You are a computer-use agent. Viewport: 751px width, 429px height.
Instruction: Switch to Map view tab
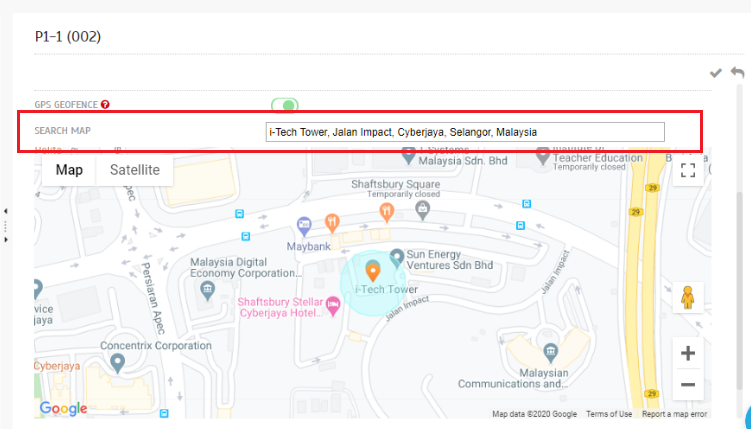click(x=69, y=170)
